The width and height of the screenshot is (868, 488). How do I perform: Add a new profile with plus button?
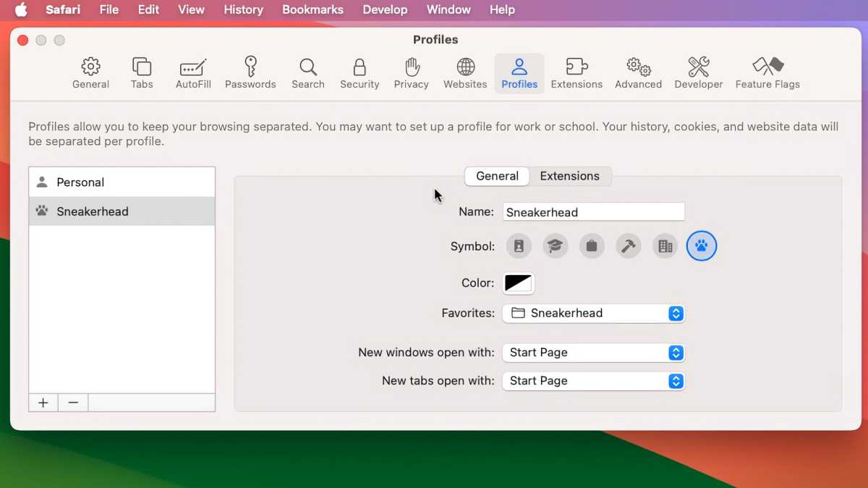(43, 403)
